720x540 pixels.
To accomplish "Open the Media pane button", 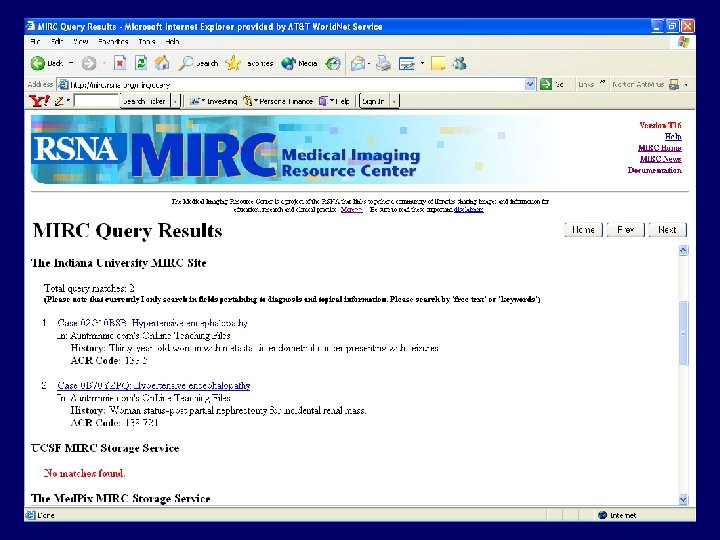I will click(299, 63).
